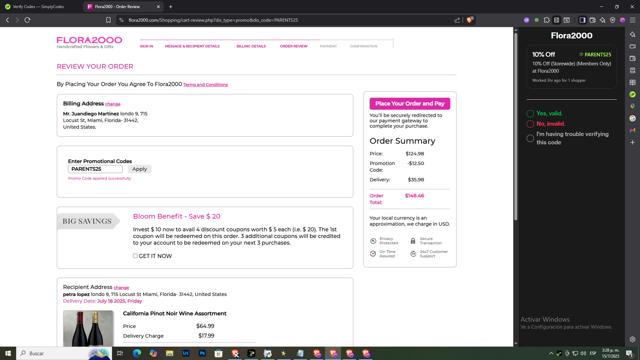This screenshot has height=360, width=640.
Task: Click California Pinot Noir Wine Assortment title
Action: [x=175, y=313]
